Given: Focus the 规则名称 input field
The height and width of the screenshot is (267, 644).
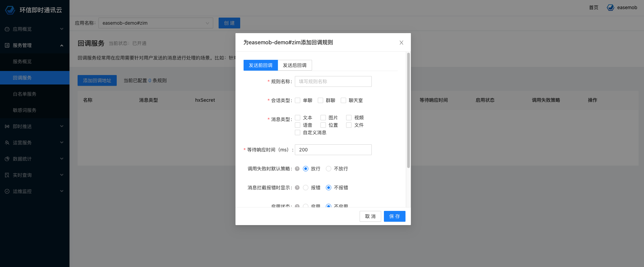Looking at the screenshot, I should (333, 81).
